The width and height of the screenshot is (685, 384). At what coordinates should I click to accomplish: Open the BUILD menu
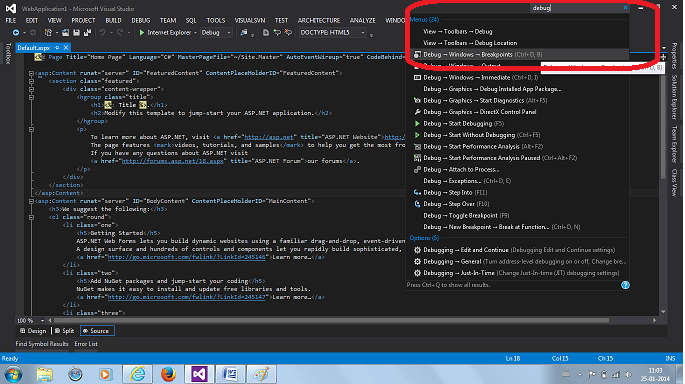[113, 21]
